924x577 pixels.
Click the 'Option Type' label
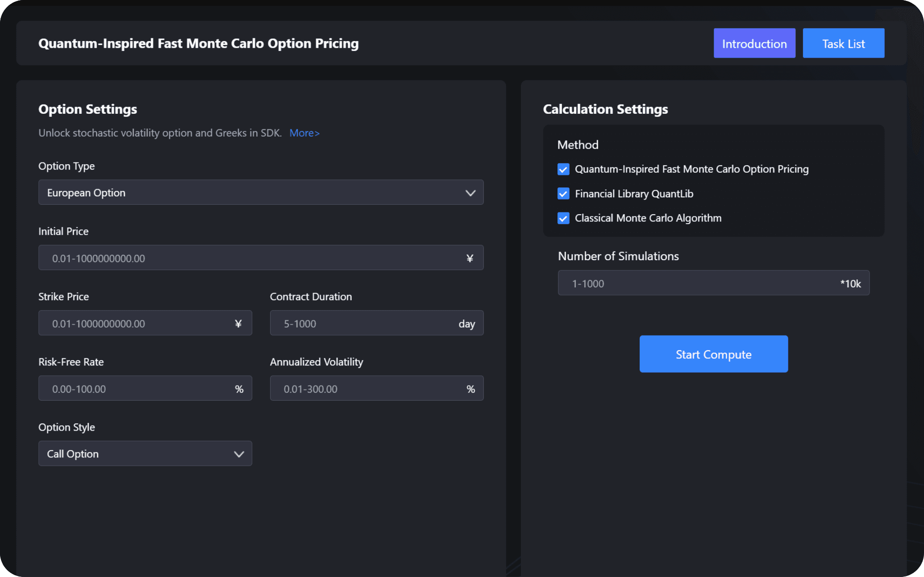(67, 166)
